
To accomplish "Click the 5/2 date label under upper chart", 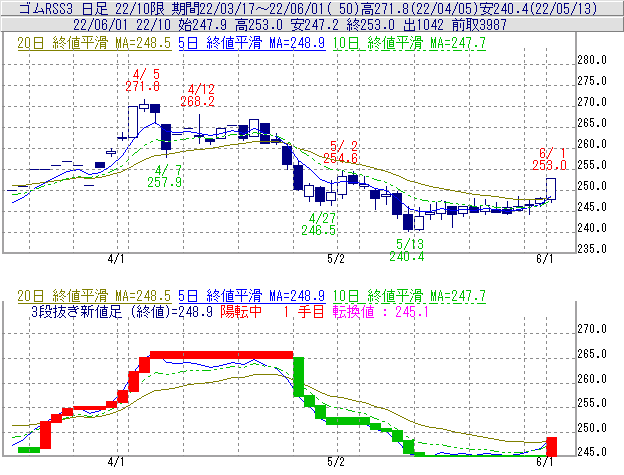I will [x=335, y=259].
